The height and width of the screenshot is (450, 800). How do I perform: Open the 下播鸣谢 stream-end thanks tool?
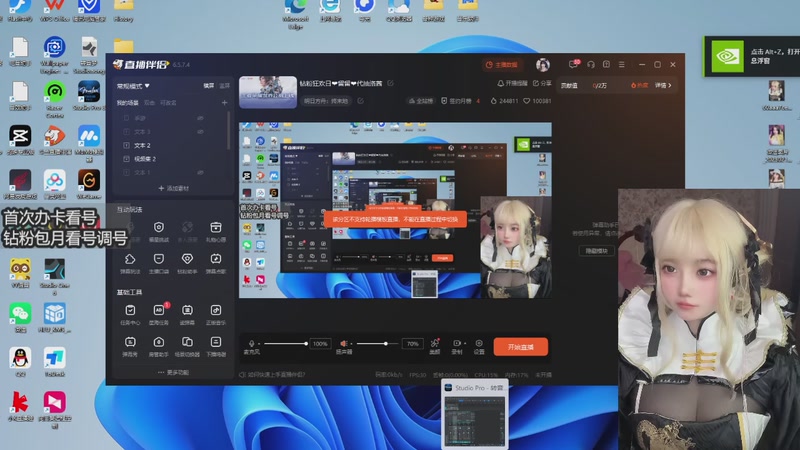[216, 345]
